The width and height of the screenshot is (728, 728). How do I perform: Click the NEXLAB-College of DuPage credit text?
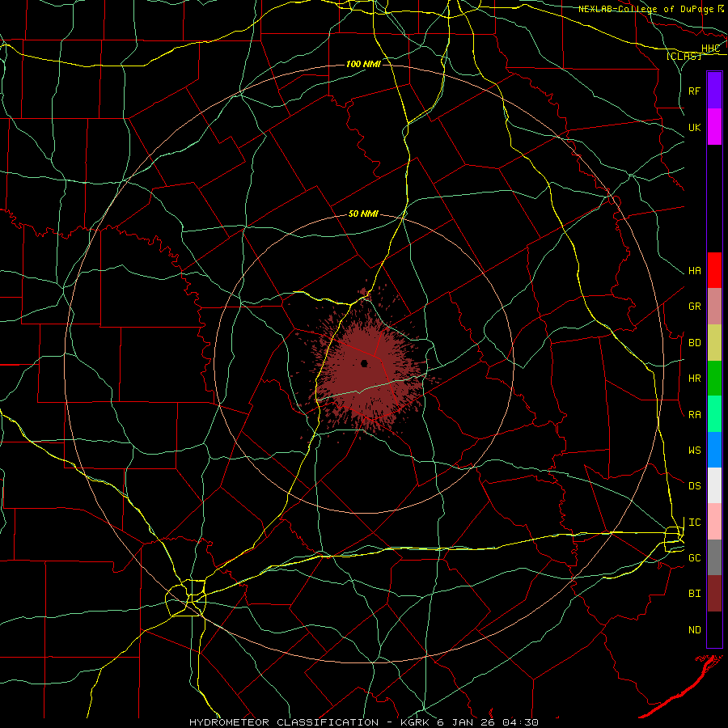tap(645, 9)
